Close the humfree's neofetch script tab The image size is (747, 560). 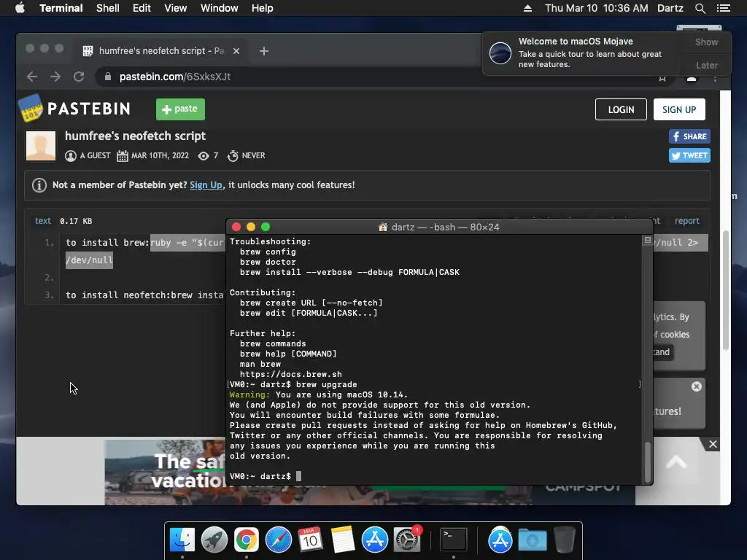tap(236, 51)
